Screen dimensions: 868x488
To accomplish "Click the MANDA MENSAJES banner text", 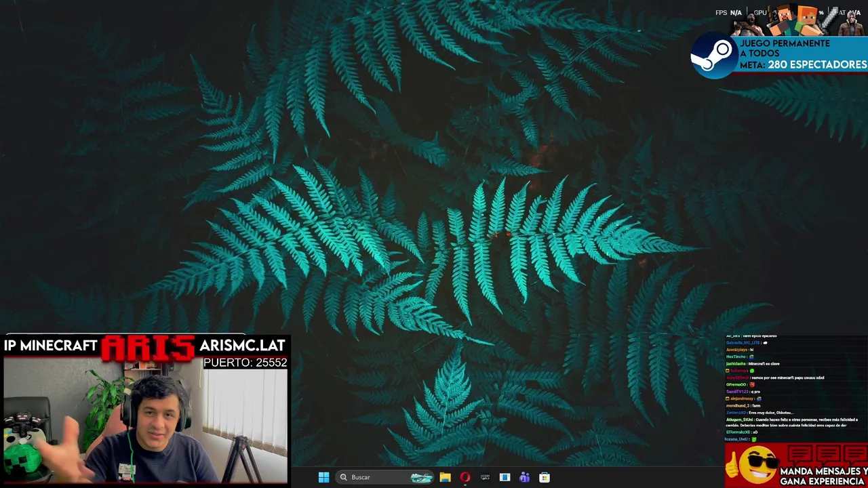I will [x=823, y=476].
